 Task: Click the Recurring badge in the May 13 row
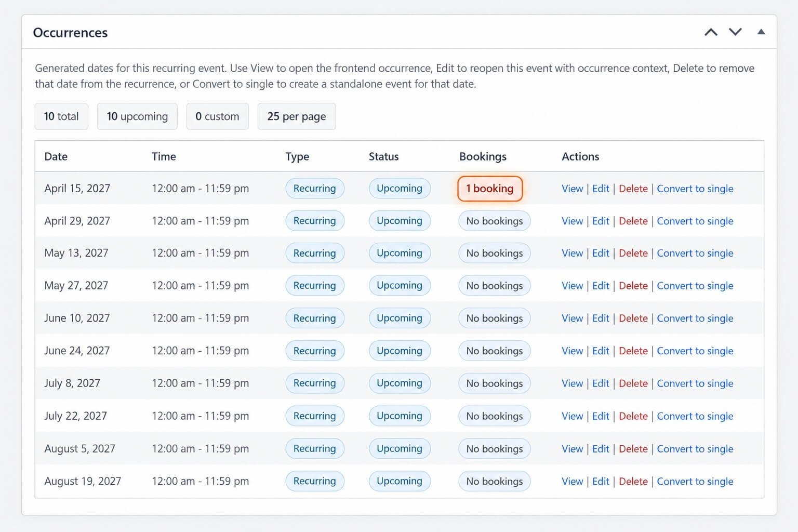(x=315, y=254)
